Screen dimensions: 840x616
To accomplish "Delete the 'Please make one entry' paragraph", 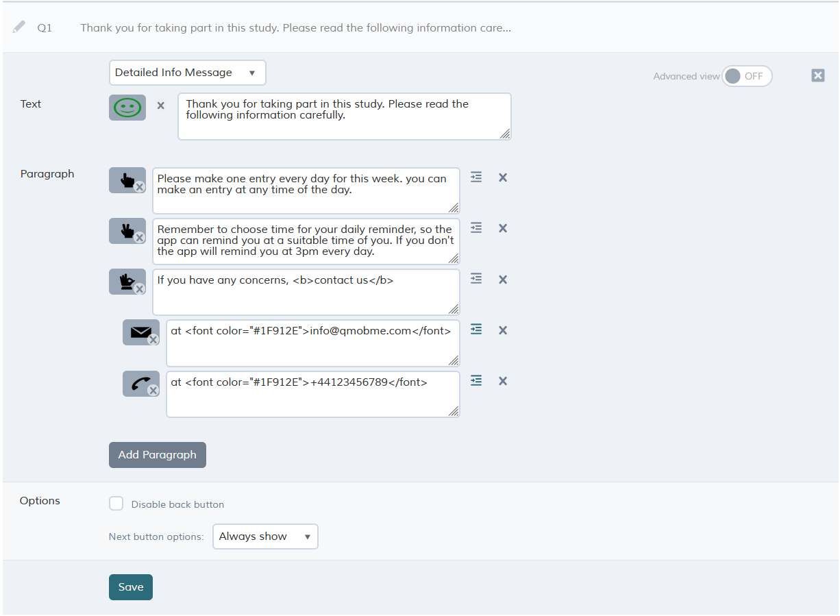I will (503, 177).
